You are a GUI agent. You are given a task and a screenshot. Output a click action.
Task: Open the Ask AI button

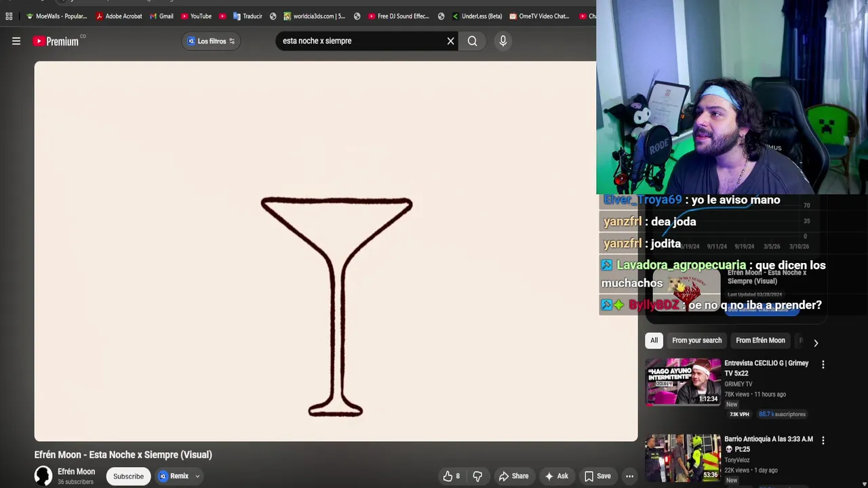coord(556,476)
